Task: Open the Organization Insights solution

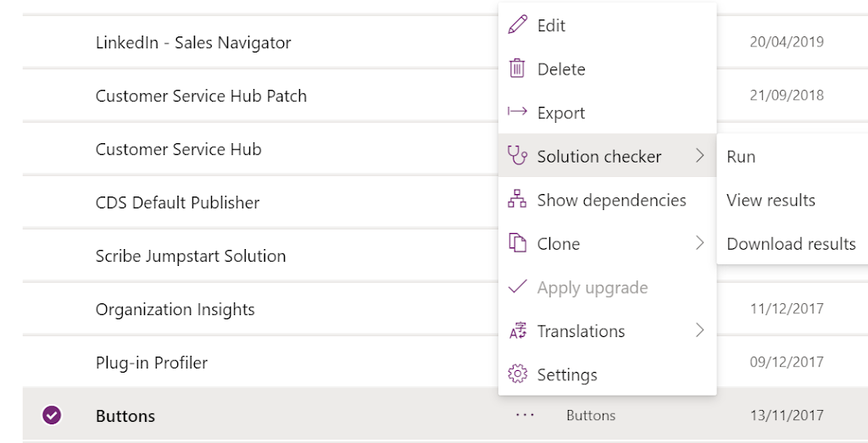Action: point(175,309)
